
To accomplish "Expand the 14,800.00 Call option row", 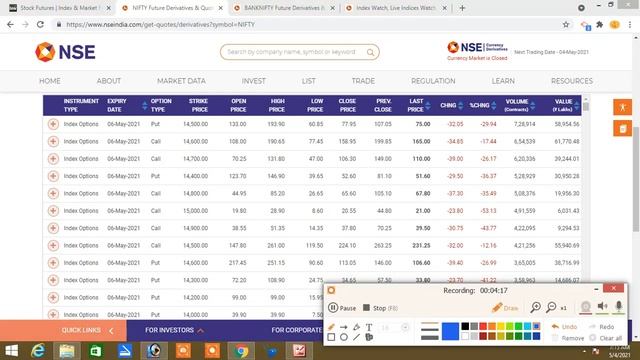I will 53,193.
